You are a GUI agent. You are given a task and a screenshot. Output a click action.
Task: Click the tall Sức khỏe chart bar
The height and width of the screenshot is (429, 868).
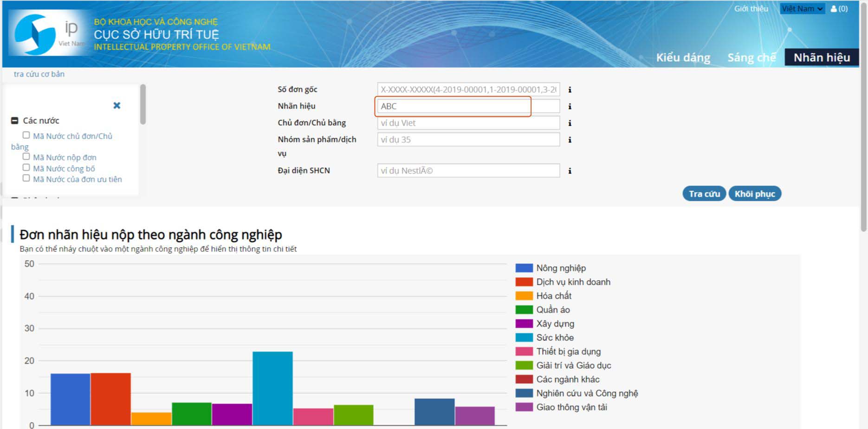(x=272, y=388)
